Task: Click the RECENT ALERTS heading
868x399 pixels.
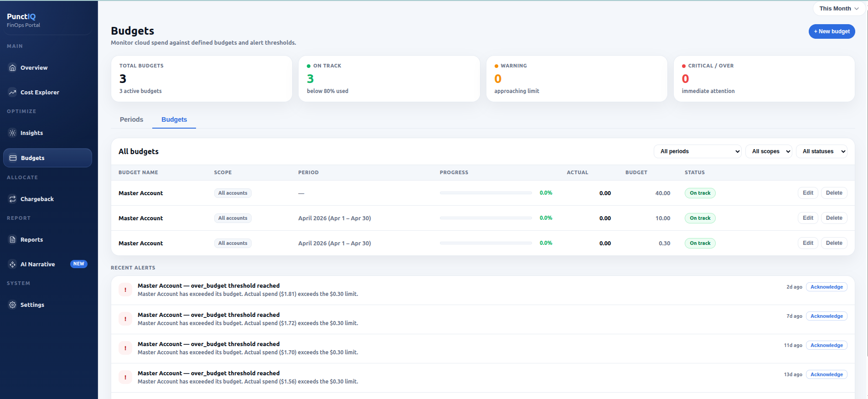Action: [x=133, y=268]
